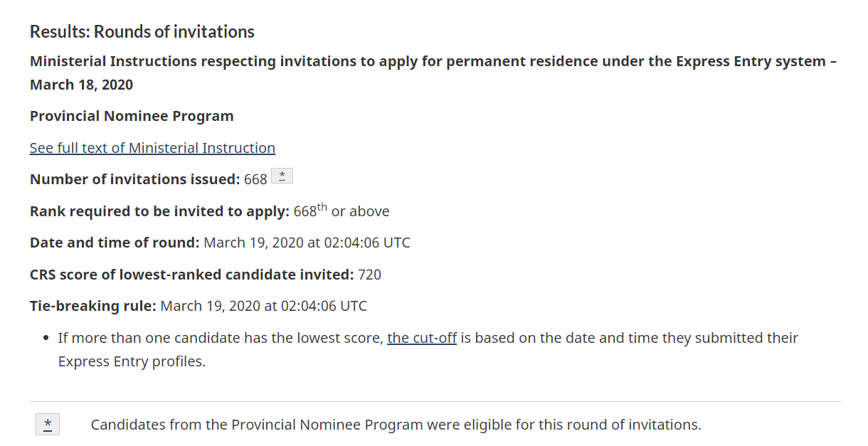Select the "Provincial Nominee Program" bold subtitle
The image size is (868, 446).
coord(132,116)
